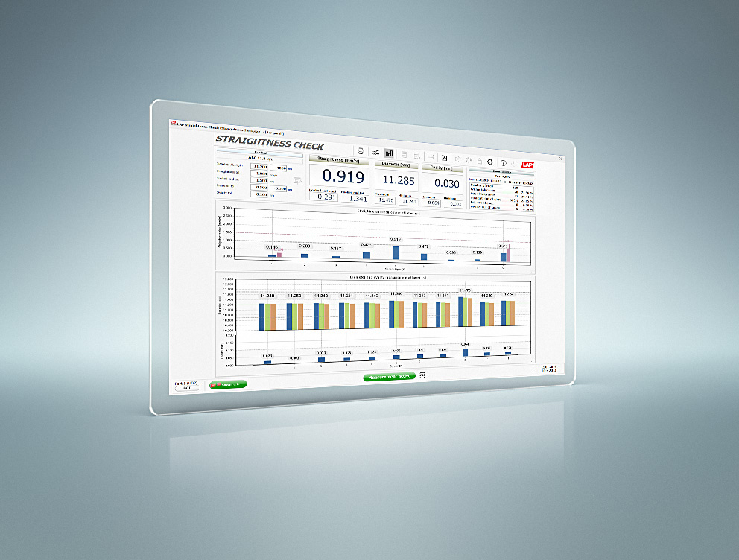Select the lock icon on the toolbar

coord(480,161)
